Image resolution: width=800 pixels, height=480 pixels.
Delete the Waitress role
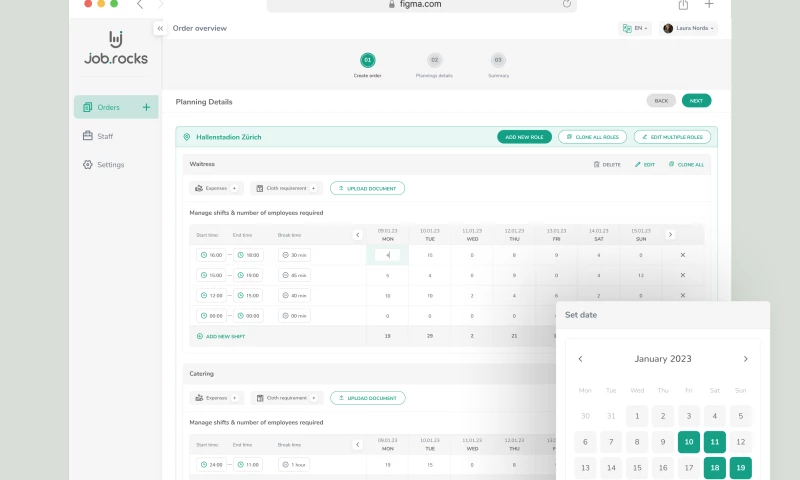tap(607, 165)
